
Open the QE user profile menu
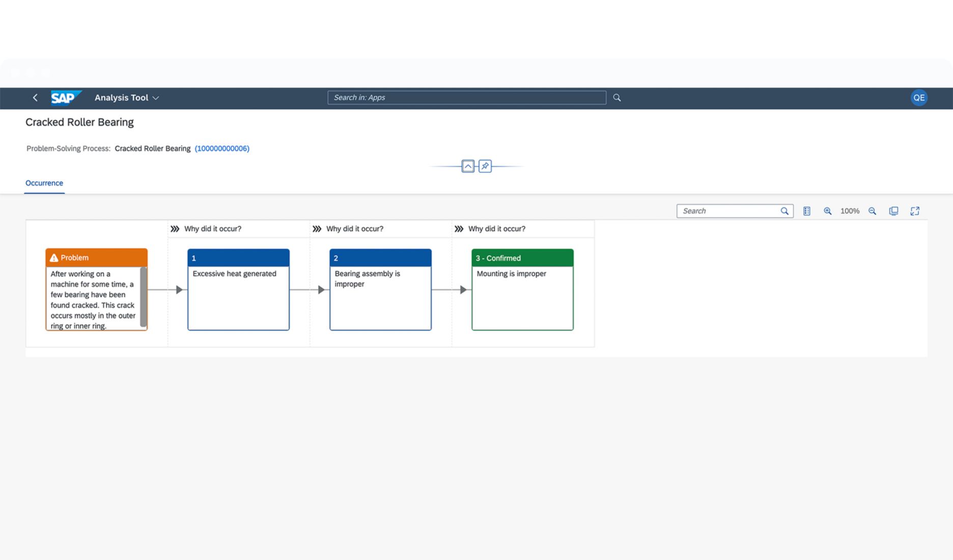click(x=919, y=97)
